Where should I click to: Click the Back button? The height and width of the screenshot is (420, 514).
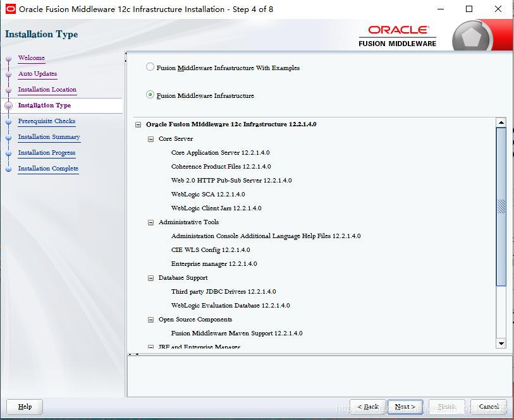(368, 407)
